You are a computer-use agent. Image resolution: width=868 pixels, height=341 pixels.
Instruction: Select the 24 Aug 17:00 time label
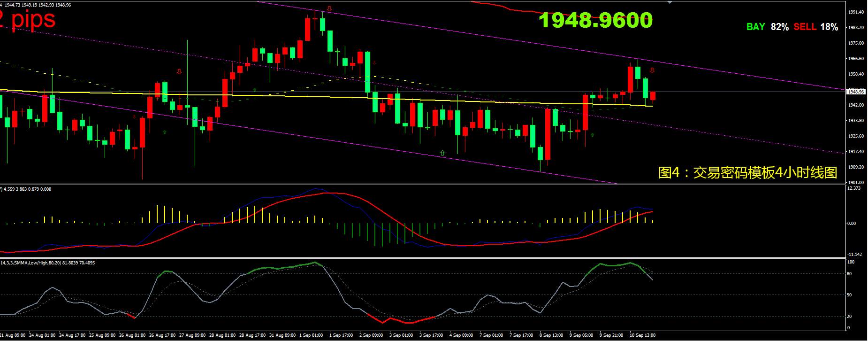point(72,335)
